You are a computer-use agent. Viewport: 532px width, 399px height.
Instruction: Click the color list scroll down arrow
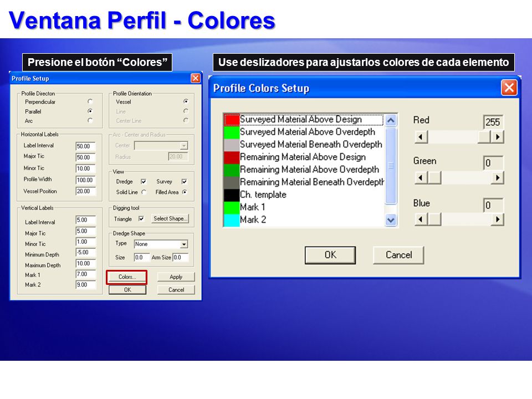click(x=391, y=220)
